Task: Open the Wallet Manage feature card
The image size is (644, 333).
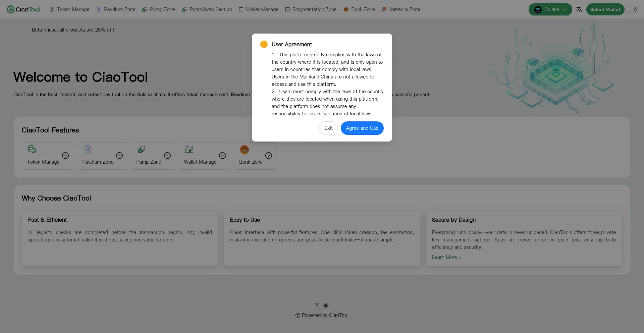Action: click(x=205, y=156)
